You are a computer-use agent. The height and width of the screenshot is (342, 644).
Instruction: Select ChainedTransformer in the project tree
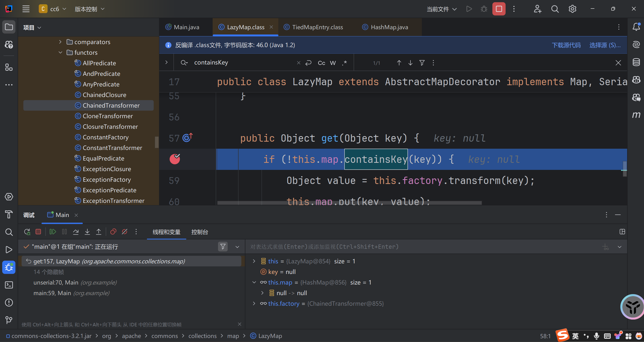tap(111, 105)
